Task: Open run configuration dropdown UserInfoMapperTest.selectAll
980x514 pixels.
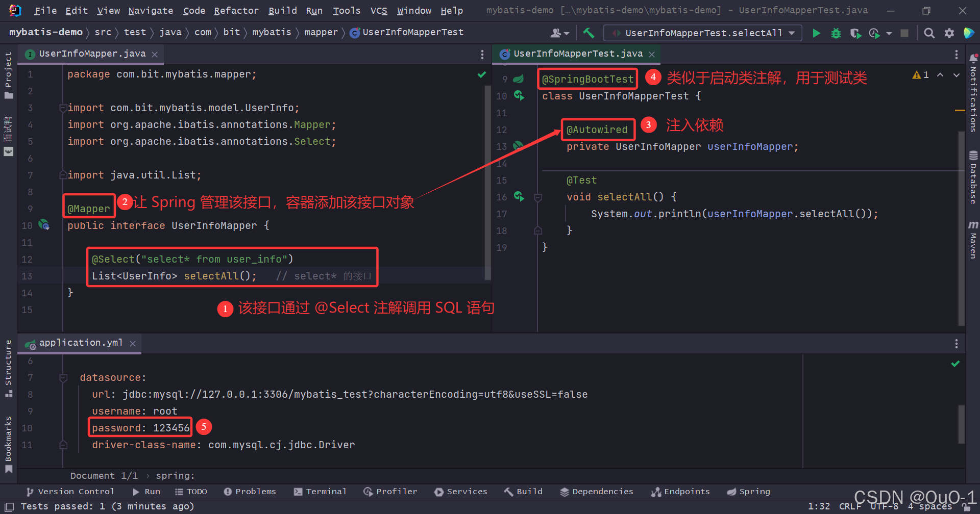Action: [703, 33]
